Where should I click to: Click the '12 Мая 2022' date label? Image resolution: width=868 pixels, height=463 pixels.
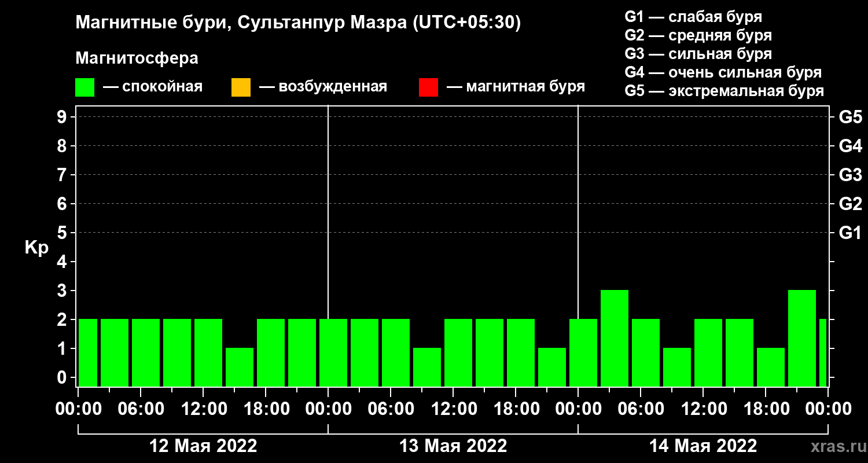click(203, 446)
